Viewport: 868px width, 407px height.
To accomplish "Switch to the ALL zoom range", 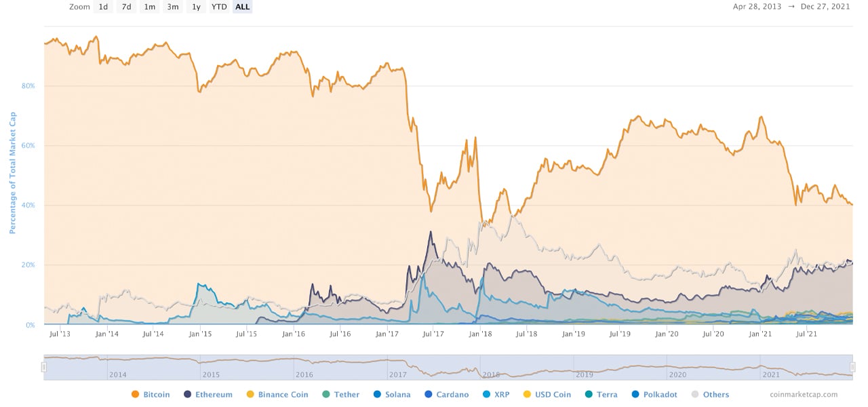I will coord(242,7).
